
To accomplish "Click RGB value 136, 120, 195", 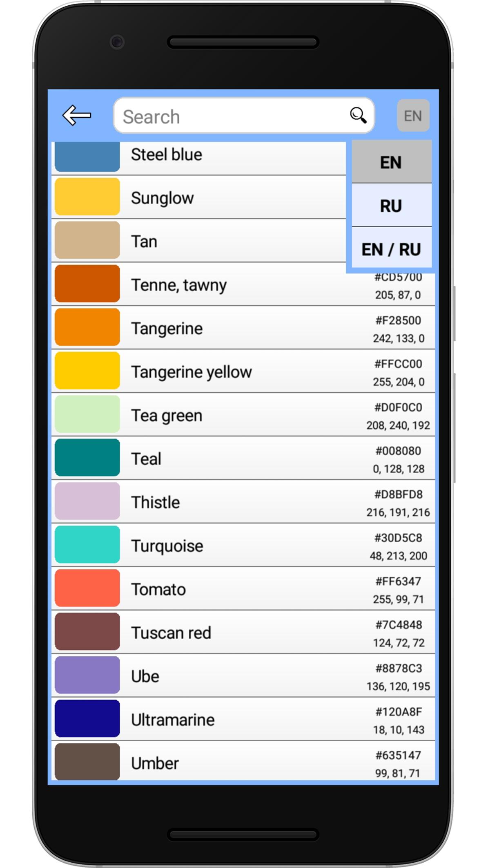I will pyautogui.click(x=398, y=686).
